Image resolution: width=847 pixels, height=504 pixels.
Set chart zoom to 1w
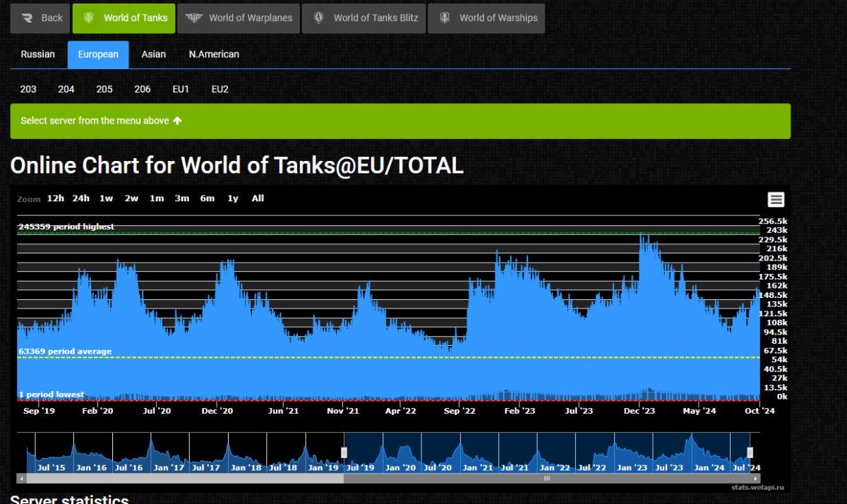[x=106, y=198]
